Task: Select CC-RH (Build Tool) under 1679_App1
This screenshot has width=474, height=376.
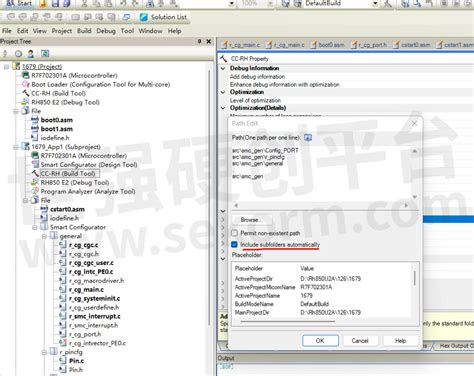Action: pos(67,173)
